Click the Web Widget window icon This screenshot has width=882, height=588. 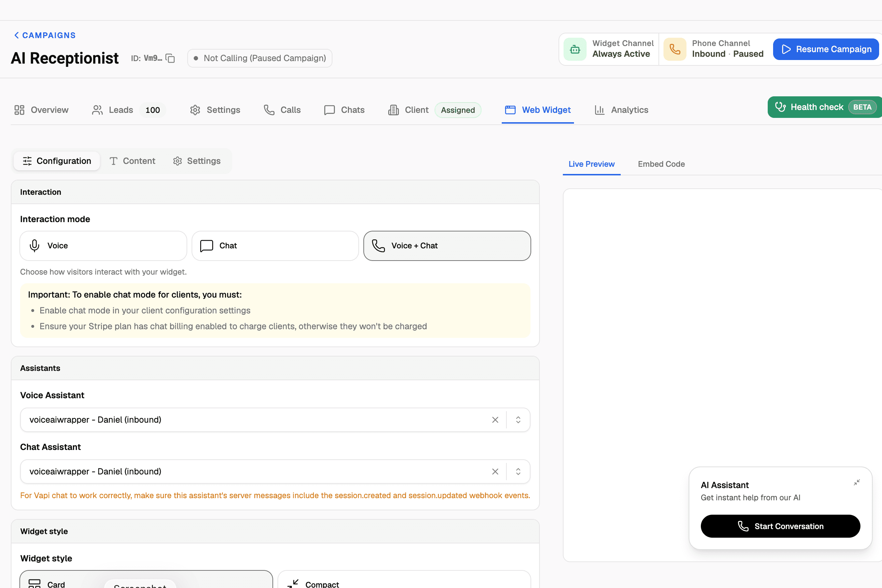510,110
